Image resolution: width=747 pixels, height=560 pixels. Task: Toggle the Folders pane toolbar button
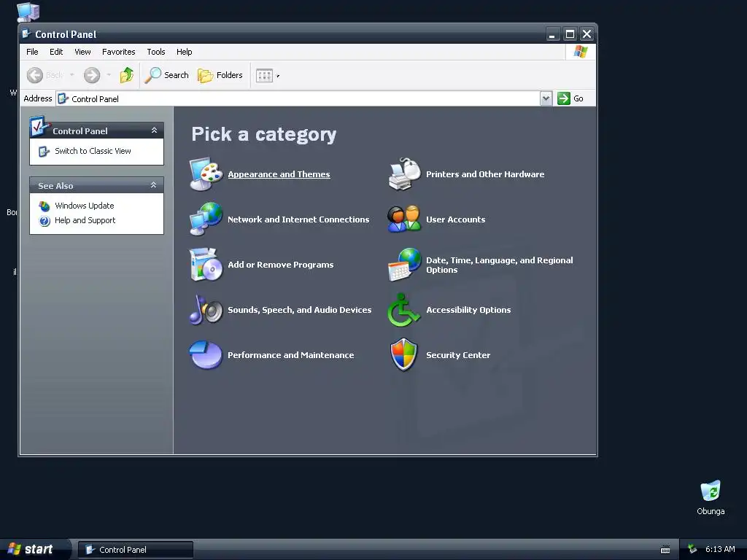220,75
